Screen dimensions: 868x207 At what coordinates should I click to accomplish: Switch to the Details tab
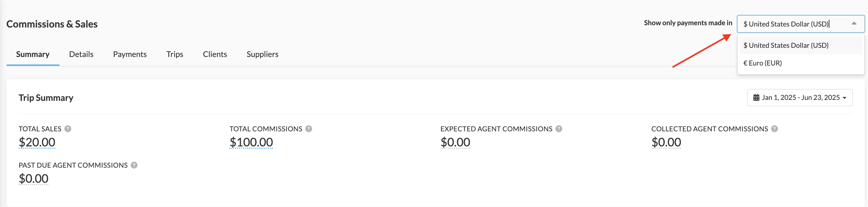click(x=81, y=54)
